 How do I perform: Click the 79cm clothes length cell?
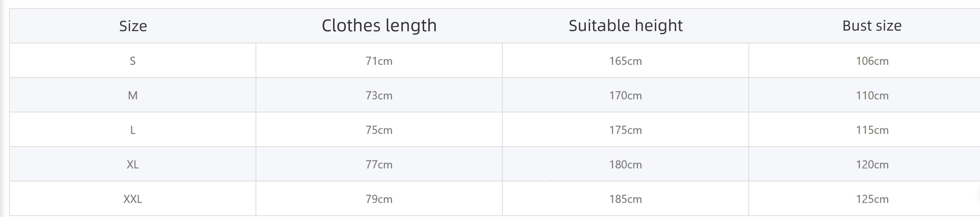[379, 199]
